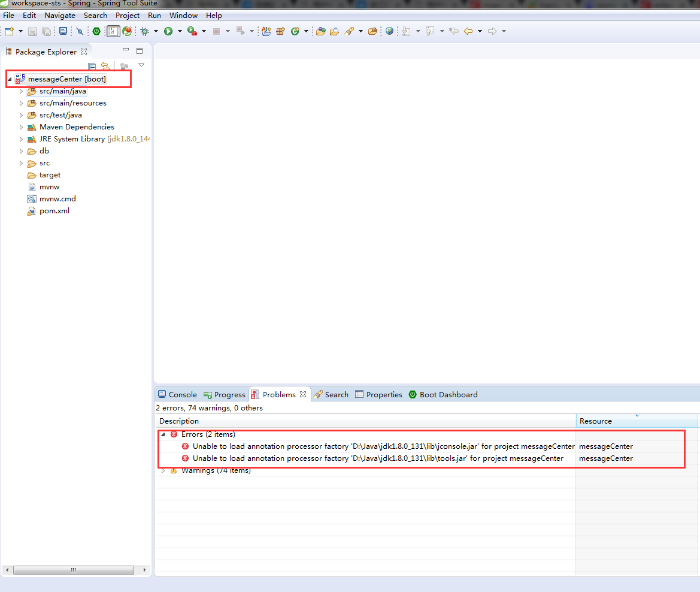Expand the Warnings (74 items) group
700x592 pixels.
point(163,471)
